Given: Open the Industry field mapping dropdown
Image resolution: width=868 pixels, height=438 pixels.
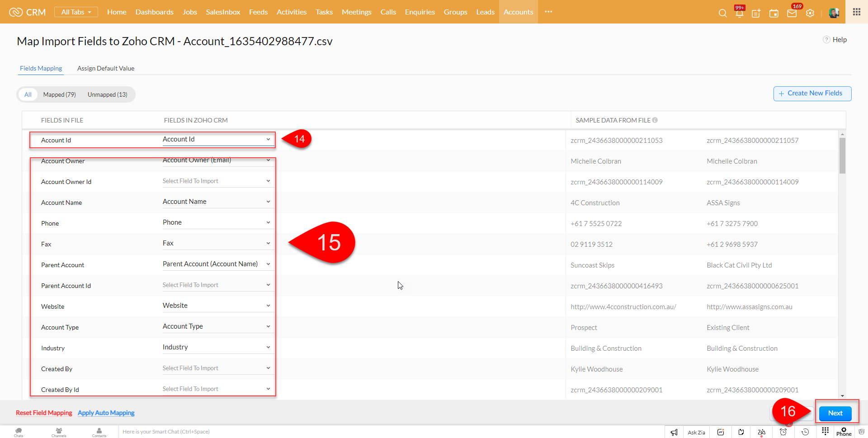Looking at the screenshot, I should [218, 348].
